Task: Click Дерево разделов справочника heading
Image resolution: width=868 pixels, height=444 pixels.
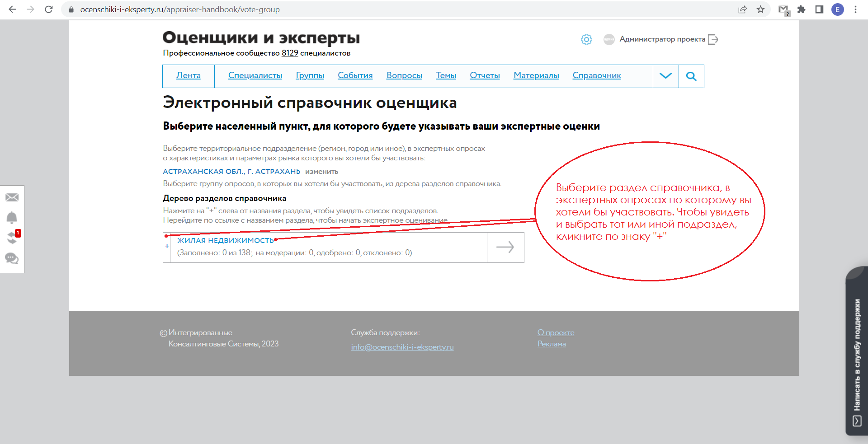Action: coord(224,198)
